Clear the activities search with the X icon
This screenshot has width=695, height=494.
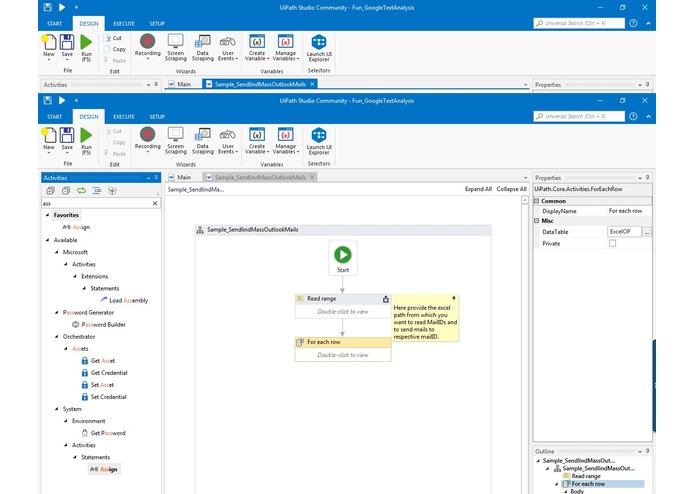click(155, 203)
